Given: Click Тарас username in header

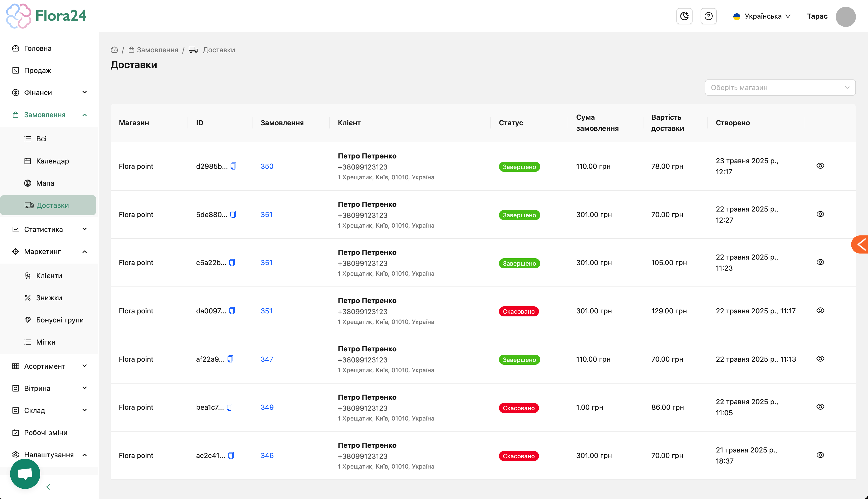Looking at the screenshot, I should pyautogui.click(x=817, y=16).
